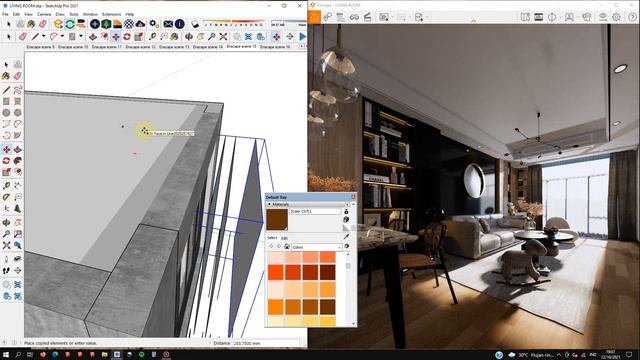
Task: Click the material name input field
Action: tap(316, 211)
